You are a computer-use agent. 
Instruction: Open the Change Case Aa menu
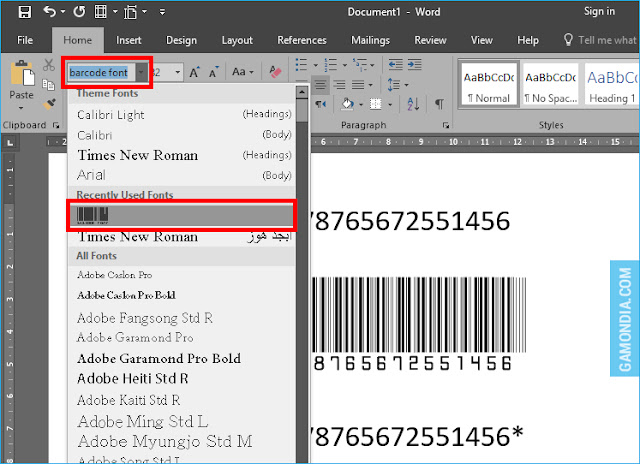(242, 72)
